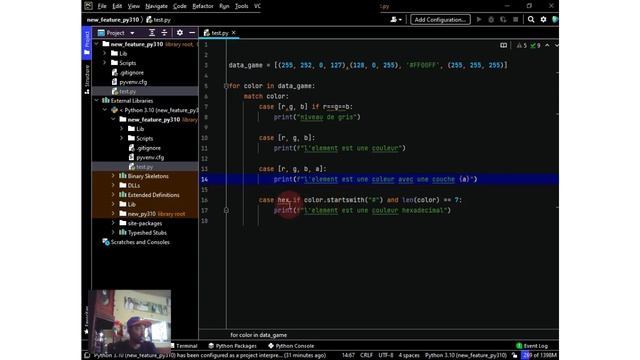The image size is (640, 360).
Task: Click Python 3.10 interpreter in status bar
Action: point(466,356)
